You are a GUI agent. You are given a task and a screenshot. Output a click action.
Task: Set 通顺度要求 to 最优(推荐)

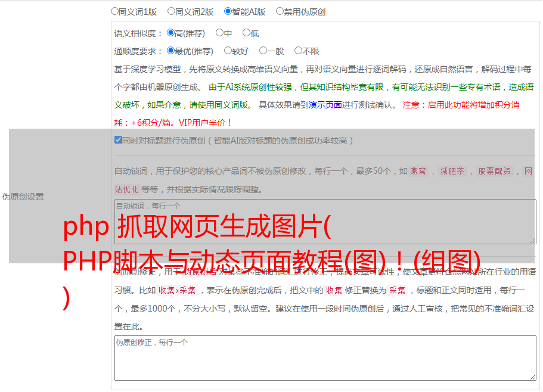[170, 51]
